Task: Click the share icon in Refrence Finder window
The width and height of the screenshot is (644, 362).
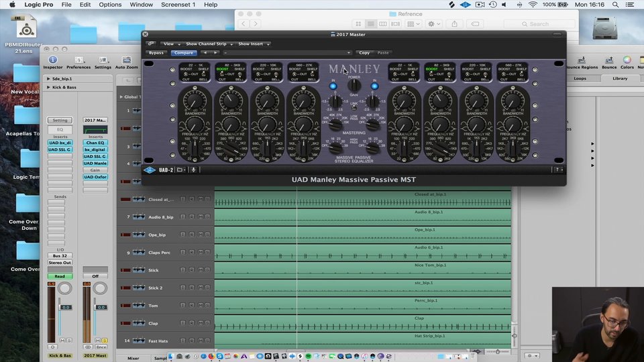Action: [454, 24]
